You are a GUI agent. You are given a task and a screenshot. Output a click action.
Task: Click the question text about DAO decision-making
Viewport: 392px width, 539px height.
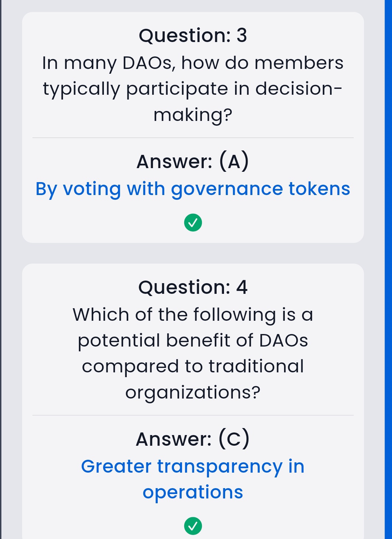coord(193,88)
